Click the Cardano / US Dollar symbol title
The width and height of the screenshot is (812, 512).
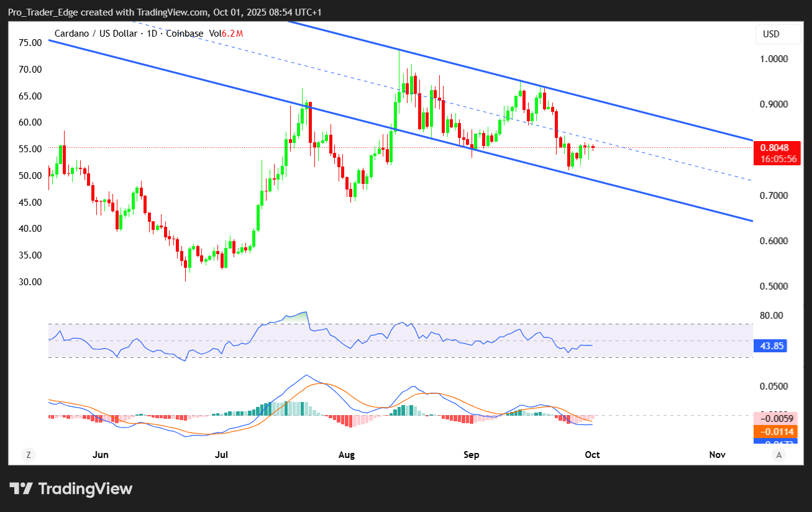coord(96,34)
